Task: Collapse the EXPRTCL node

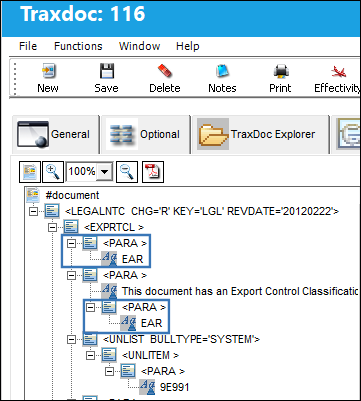Action: coord(52,227)
